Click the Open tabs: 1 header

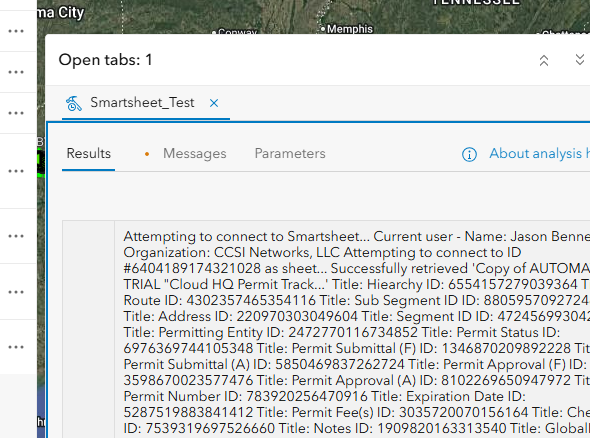pyautogui.click(x=105, y=60)
